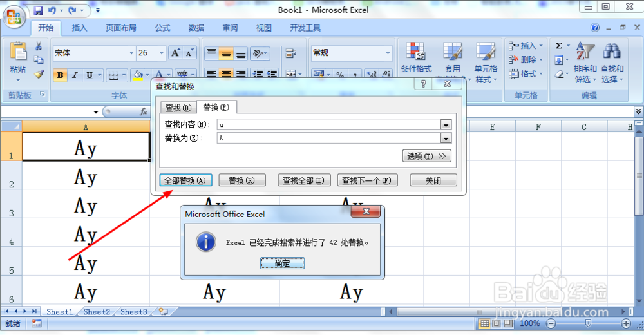Apply fill color bucket
The width and height of the screenshot is (644, 335).
(138, 75)
